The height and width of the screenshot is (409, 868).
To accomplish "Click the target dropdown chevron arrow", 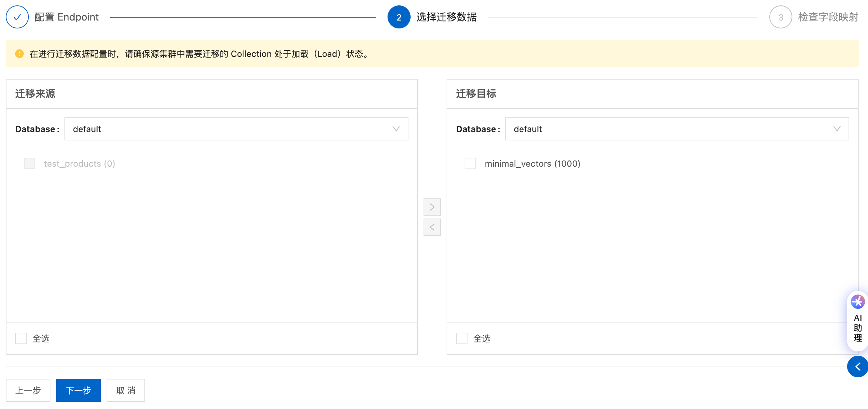I will pos(837,129).
